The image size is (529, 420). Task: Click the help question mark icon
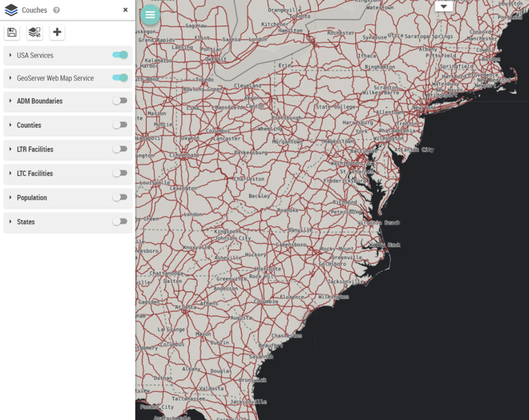tap(56, 10)
